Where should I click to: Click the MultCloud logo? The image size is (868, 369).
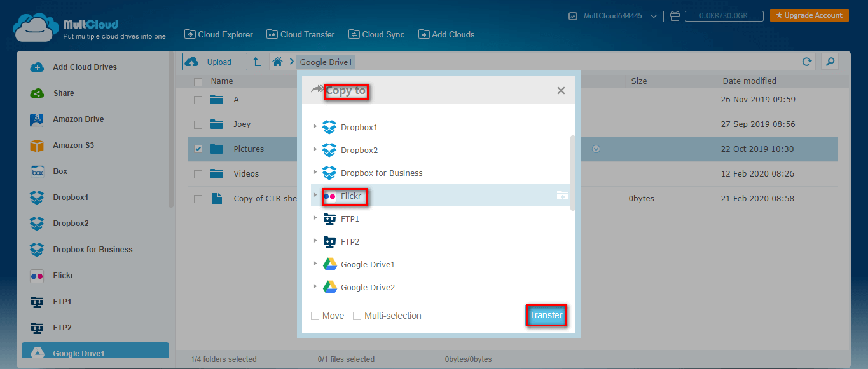[89, 28]
